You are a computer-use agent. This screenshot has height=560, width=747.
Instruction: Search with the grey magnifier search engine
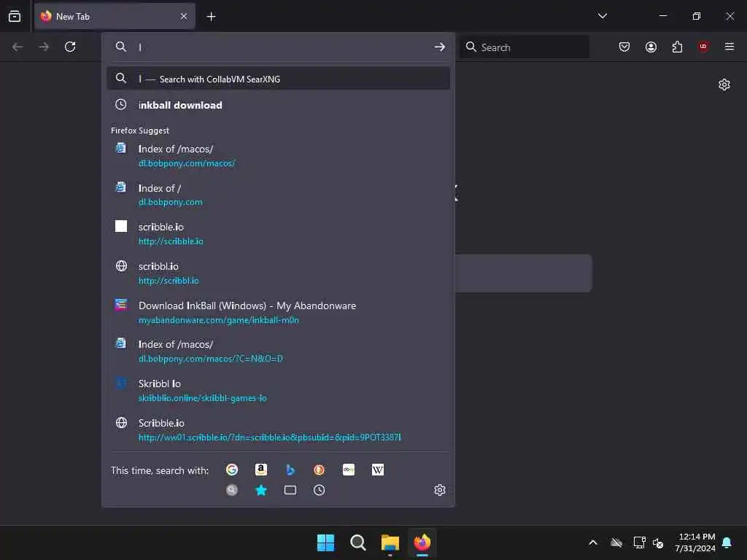(x=232, y=490)
